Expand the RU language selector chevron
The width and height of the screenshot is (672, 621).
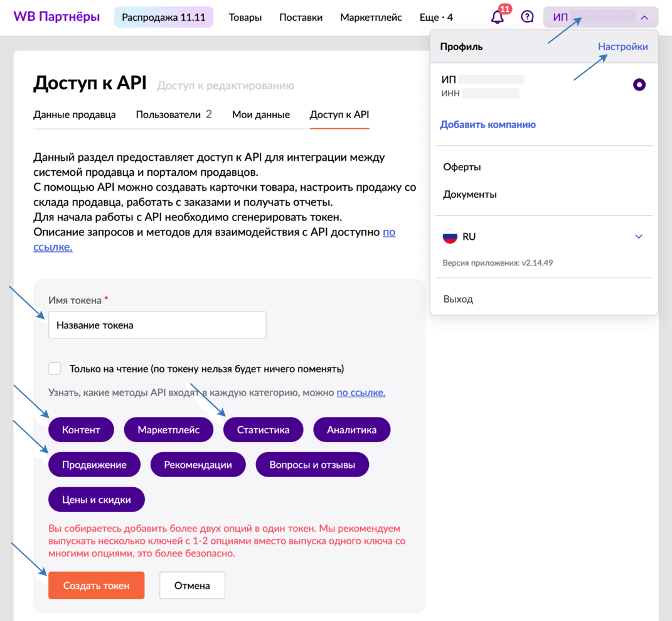click(x=638, y=237)
